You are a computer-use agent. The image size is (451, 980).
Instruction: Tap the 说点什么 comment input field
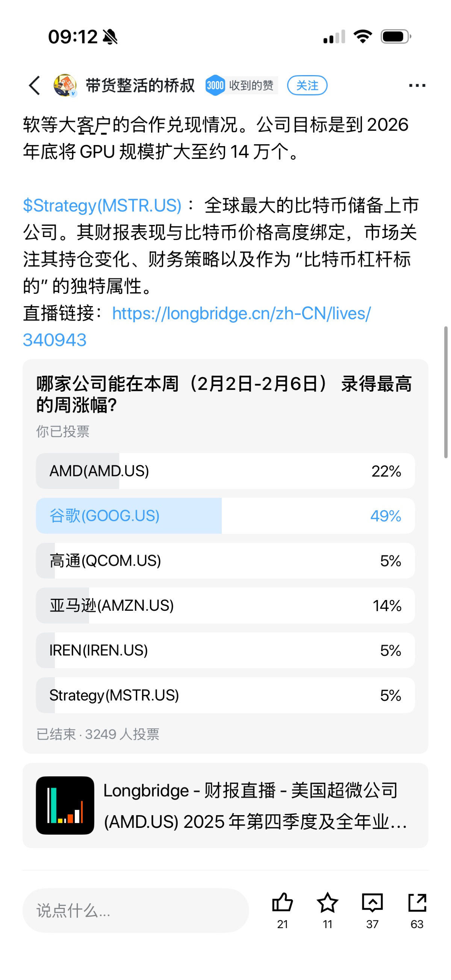(x=136, y=911)
